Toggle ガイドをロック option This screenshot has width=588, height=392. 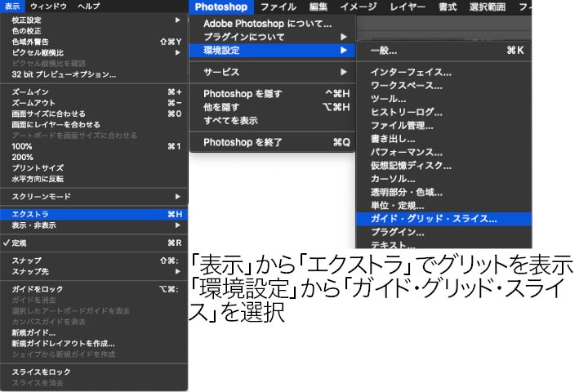point(37,289)
